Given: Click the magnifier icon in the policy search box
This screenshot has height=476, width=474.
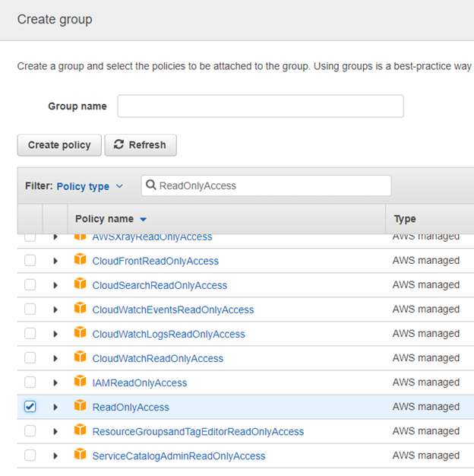Looking at the screenshot, I should coord(150,185).
